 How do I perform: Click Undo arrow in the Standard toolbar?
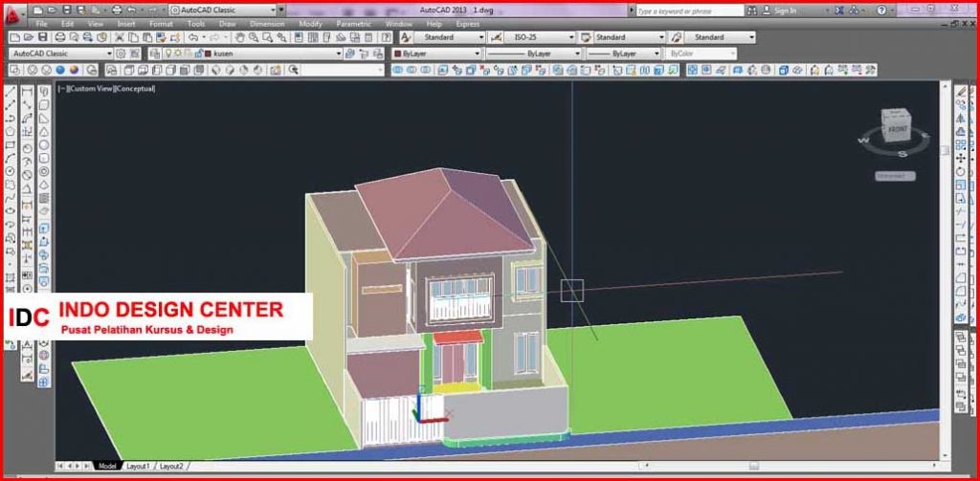point(193,37)
